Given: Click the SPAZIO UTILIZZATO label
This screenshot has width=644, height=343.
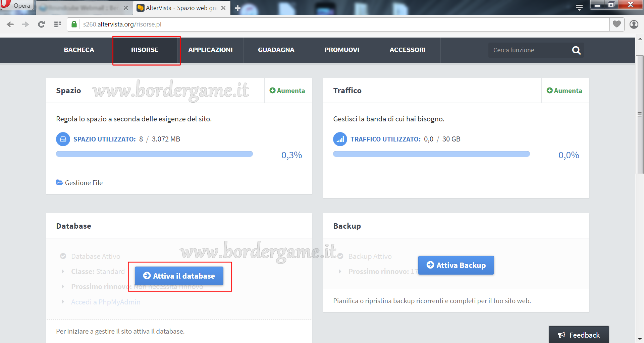Looking at the screenshot, I should tap(105, 139).
